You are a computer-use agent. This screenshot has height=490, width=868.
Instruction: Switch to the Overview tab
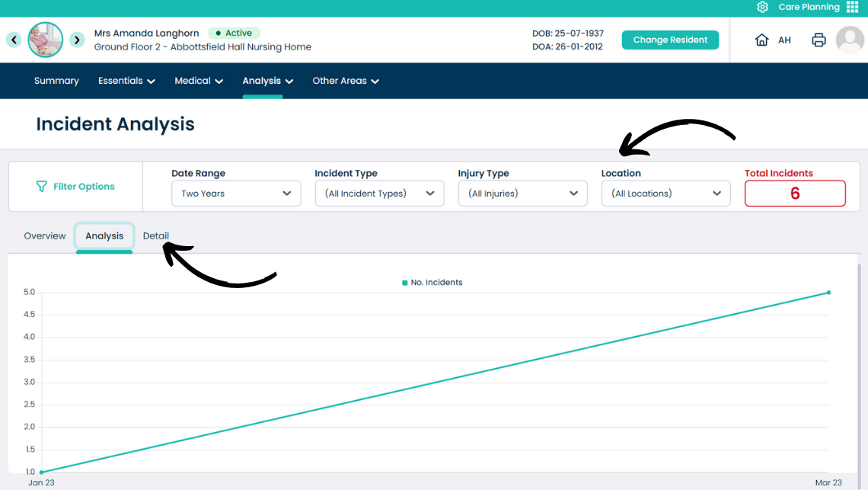(45, 236)
